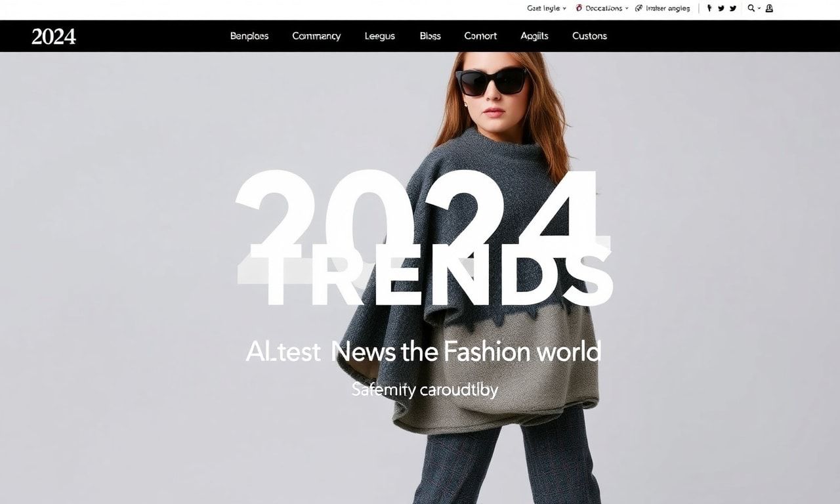Open search with the magnifier icon
Screen dimensions: 840x504
tap(751, 9)
